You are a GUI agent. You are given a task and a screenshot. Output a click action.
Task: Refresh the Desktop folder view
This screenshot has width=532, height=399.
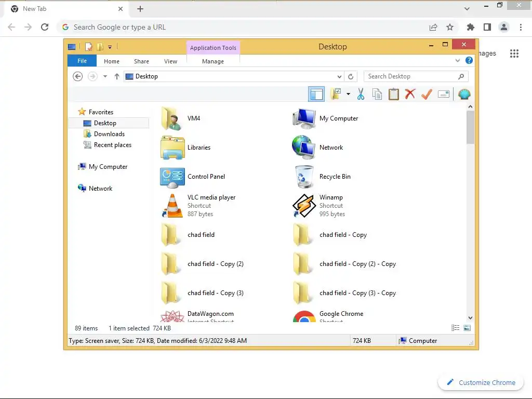[351, 77]
